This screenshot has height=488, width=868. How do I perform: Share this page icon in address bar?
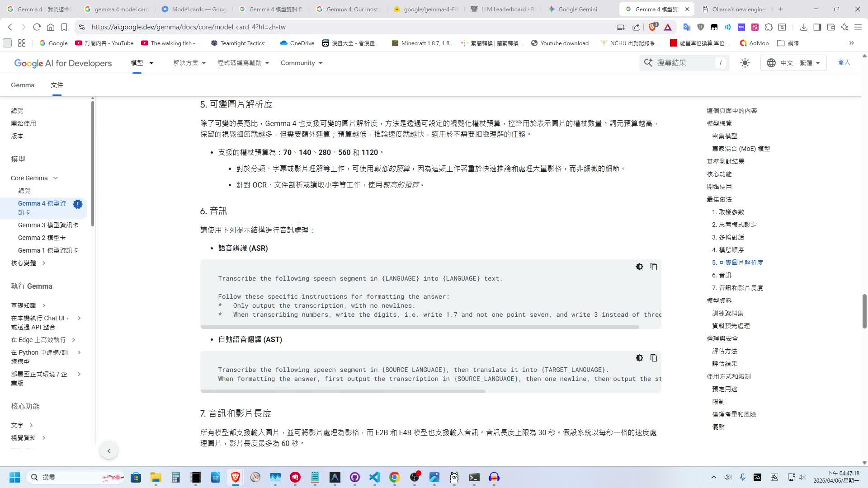[636, 27]
